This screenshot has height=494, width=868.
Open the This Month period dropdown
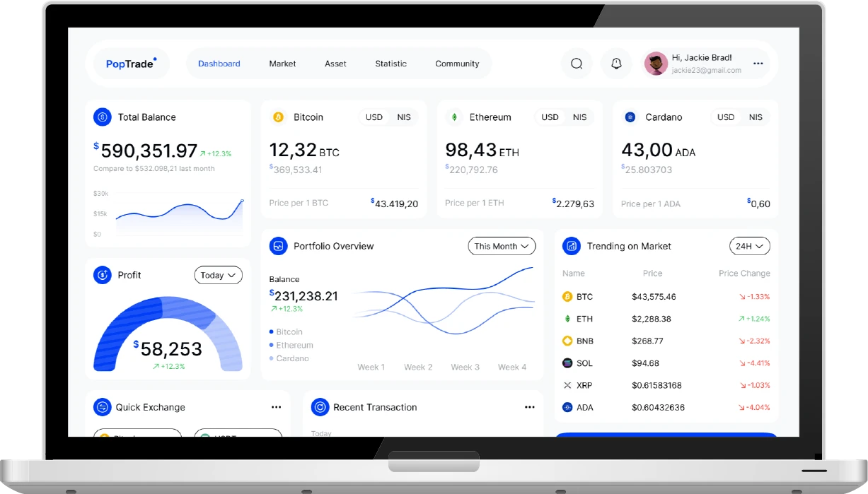click(x=502, y=246)
